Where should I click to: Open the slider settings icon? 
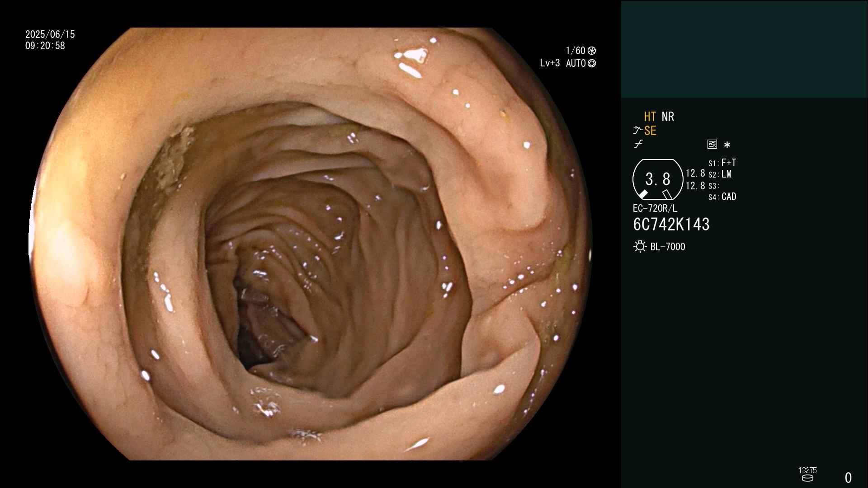coord(712,144)
